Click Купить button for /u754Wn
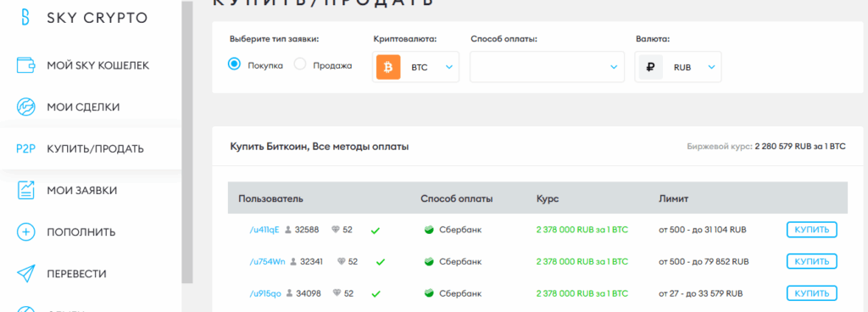868x312 pixels. click(x=811, y=261)
